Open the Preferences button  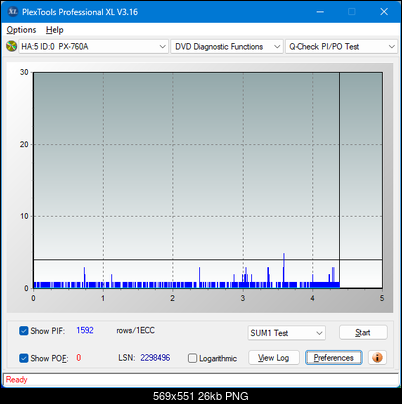pos(334,358)
